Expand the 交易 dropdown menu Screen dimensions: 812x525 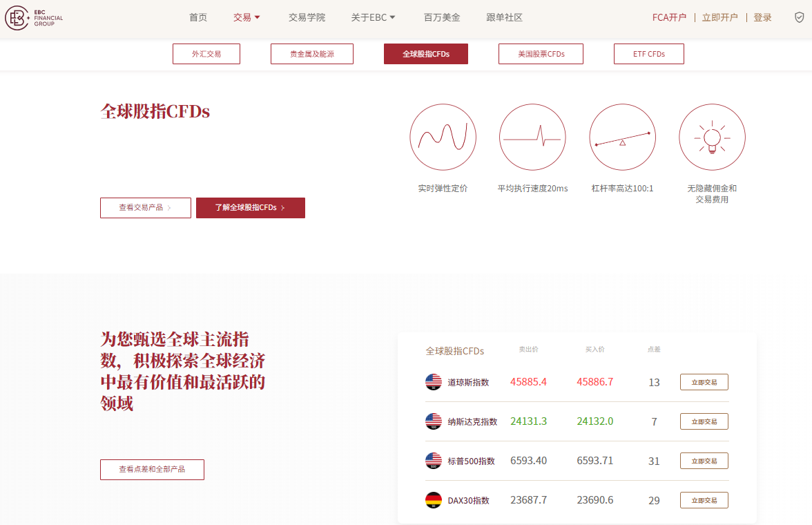click(x=246, y=18)
